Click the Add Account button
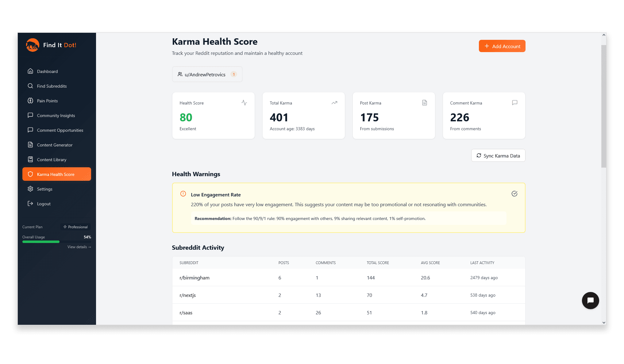Image resolution: width=624 pixels, height=364 pixels. click(x=502, y=46)
